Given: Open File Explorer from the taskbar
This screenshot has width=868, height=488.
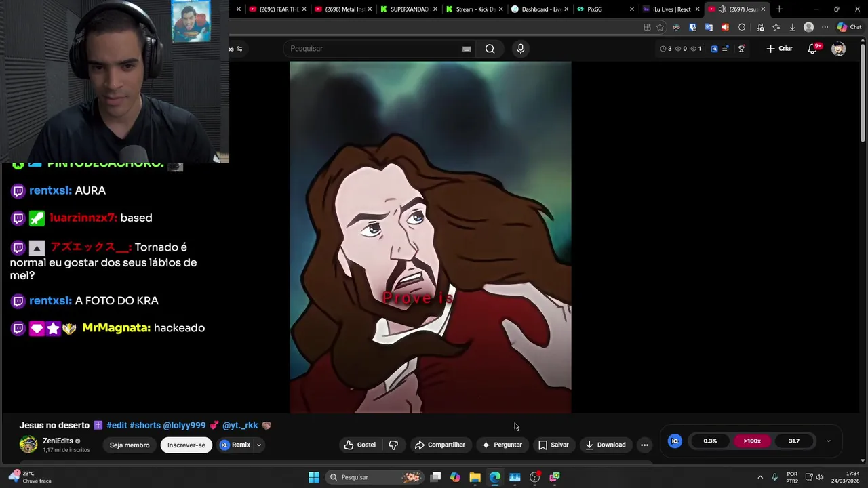Looking at the screenshot, I should 475,477.
